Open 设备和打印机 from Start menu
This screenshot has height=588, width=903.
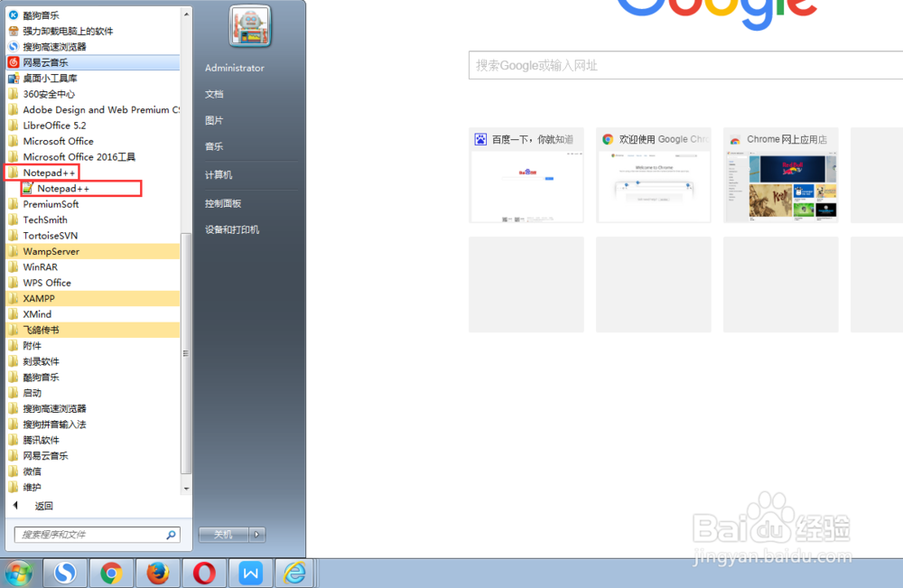pos(232,229)
